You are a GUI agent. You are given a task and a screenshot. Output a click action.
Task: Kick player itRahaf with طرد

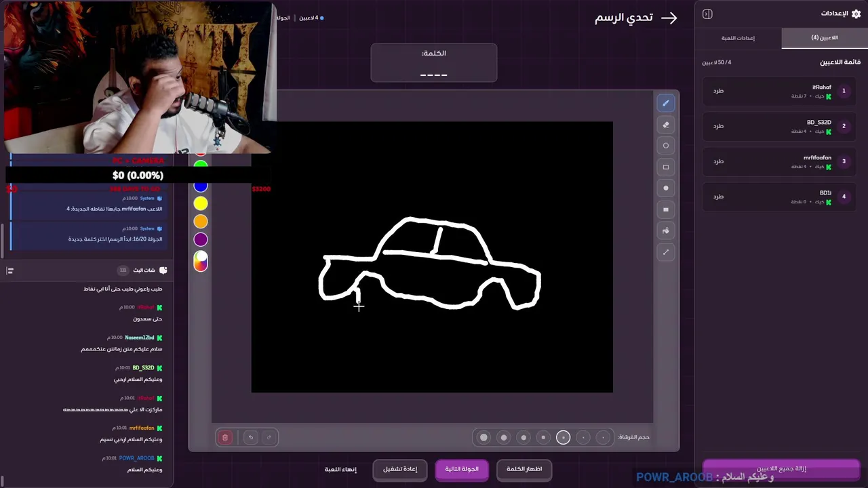click(x=718, y=91)
